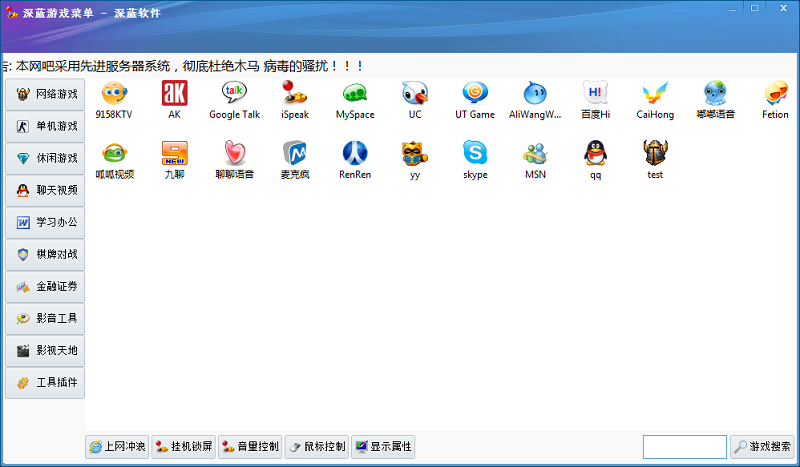Screen dimensions: 800x467
Task: Launch the UT Game icon
Action: [x=475, y=95]
